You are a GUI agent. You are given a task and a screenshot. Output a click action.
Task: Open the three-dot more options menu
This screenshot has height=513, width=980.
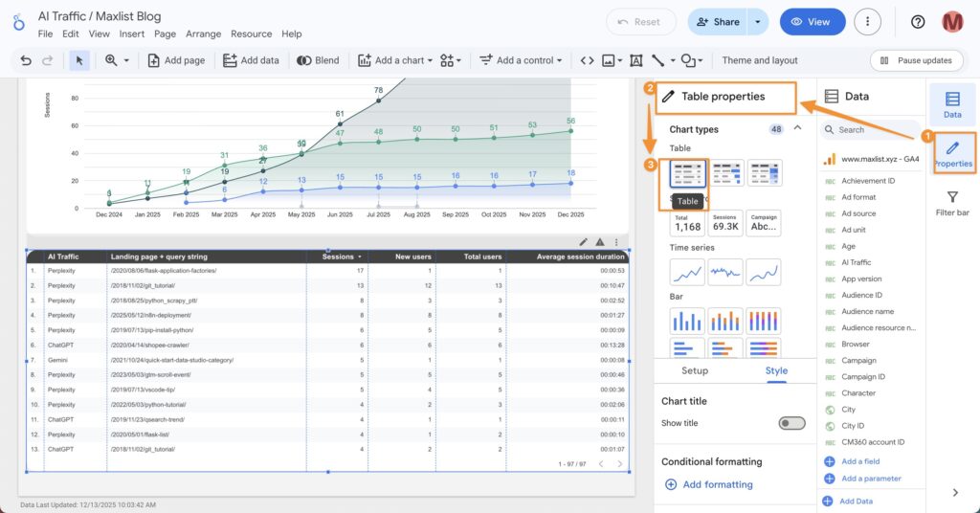867,22
